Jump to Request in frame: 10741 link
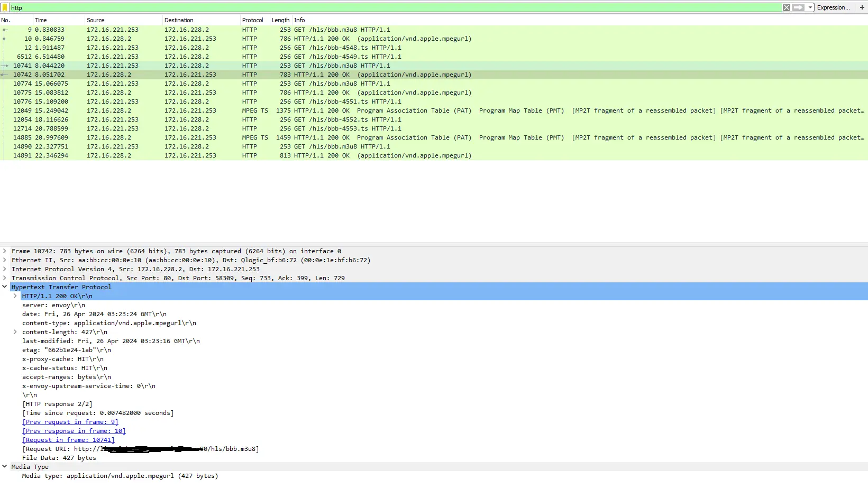Viewport: 868px width, 498px height. (68, 440)
